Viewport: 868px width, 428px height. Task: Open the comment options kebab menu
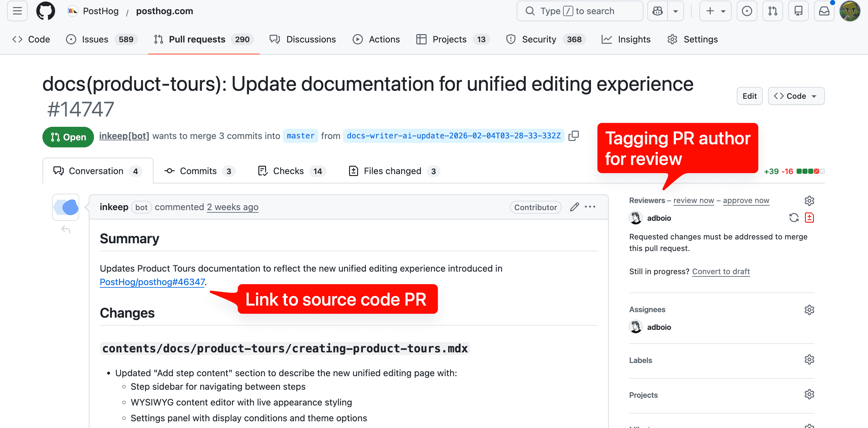tap(590, 207)
